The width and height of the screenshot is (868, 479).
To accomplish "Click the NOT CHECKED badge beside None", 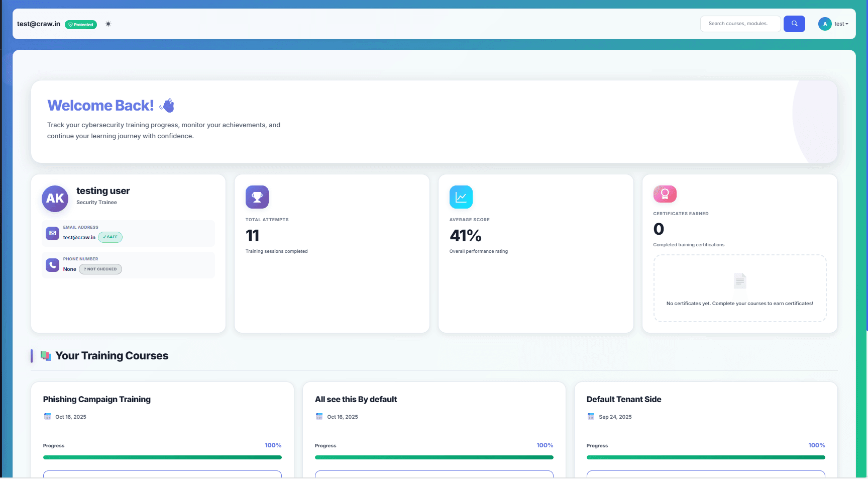I will coord(100,269).
